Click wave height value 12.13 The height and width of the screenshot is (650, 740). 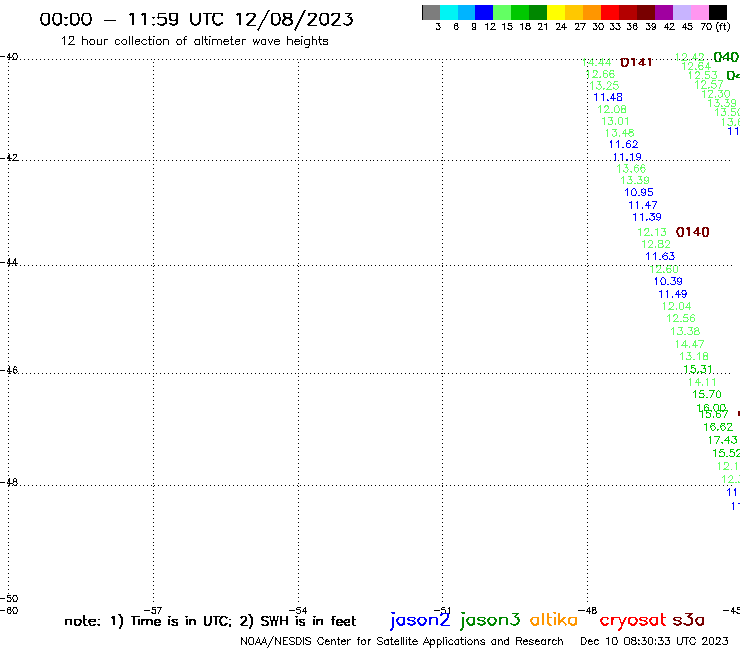coord(652,232)
